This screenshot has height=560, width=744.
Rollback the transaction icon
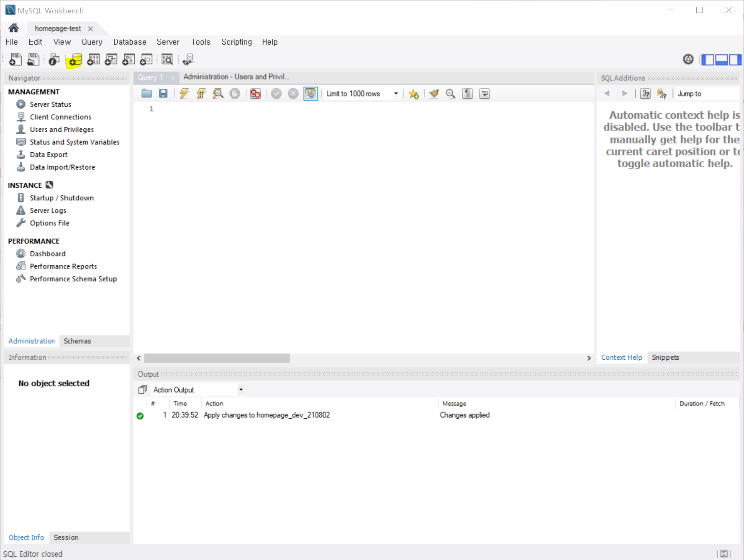coord(293,93)
